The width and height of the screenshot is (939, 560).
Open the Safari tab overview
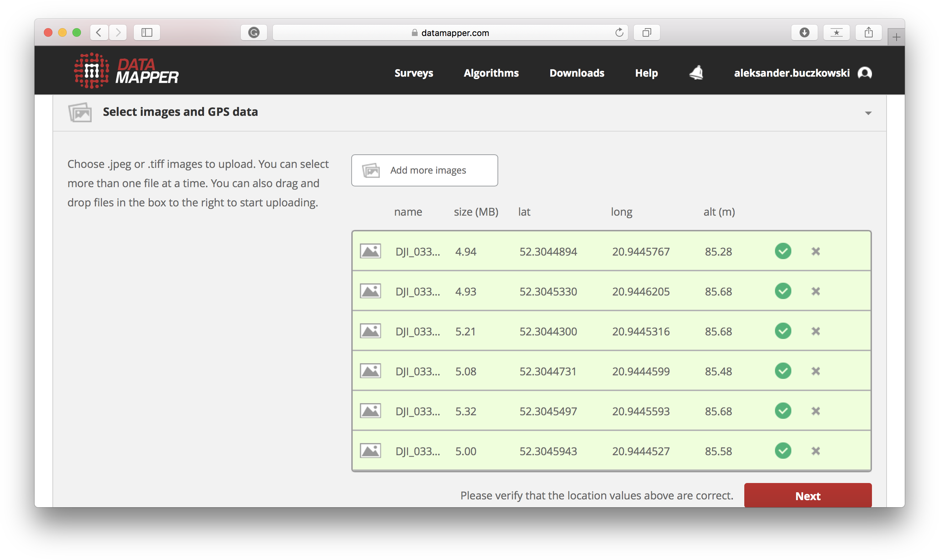tap(646, 32)
